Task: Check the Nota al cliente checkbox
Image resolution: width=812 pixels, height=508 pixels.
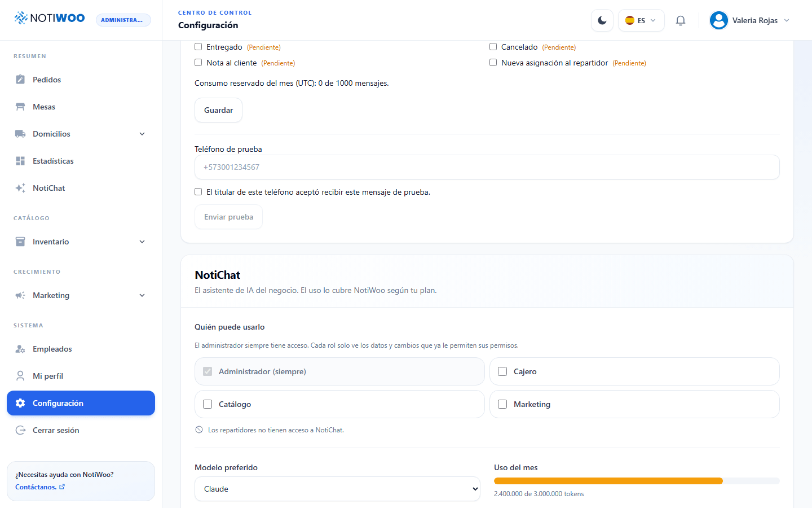Action: pos(198,63)
